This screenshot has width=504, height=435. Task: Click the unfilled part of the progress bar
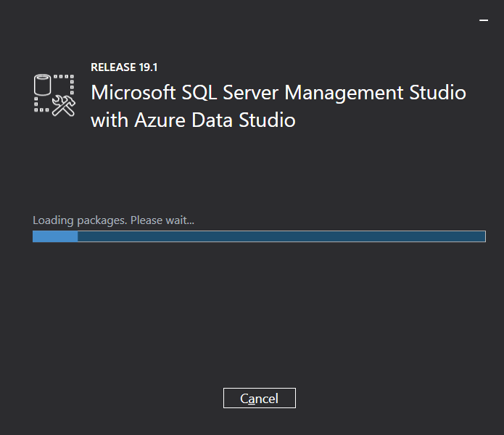(281, 236)
